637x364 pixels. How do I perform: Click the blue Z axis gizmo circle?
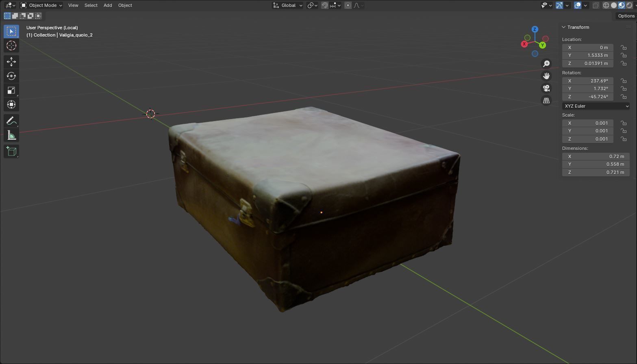point(535,29)
